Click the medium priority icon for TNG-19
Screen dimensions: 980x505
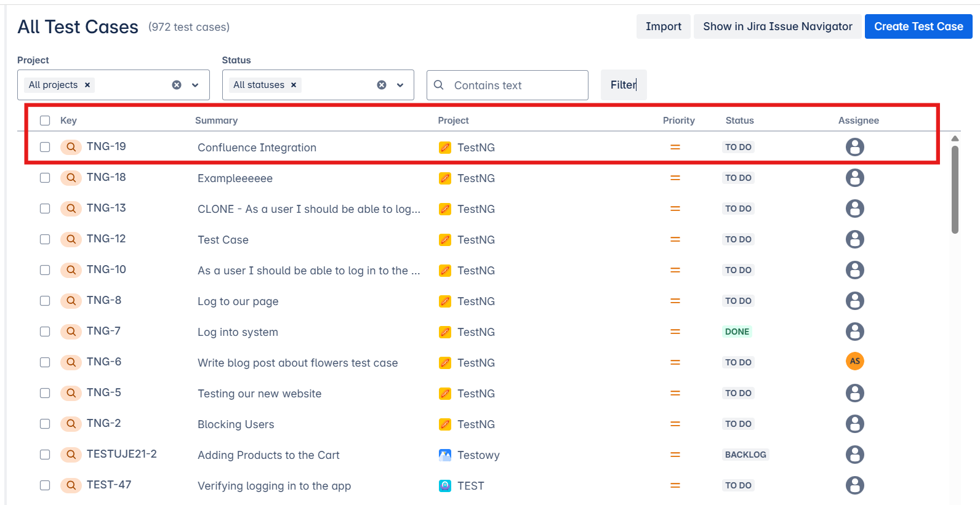click(x=675, y=147)
